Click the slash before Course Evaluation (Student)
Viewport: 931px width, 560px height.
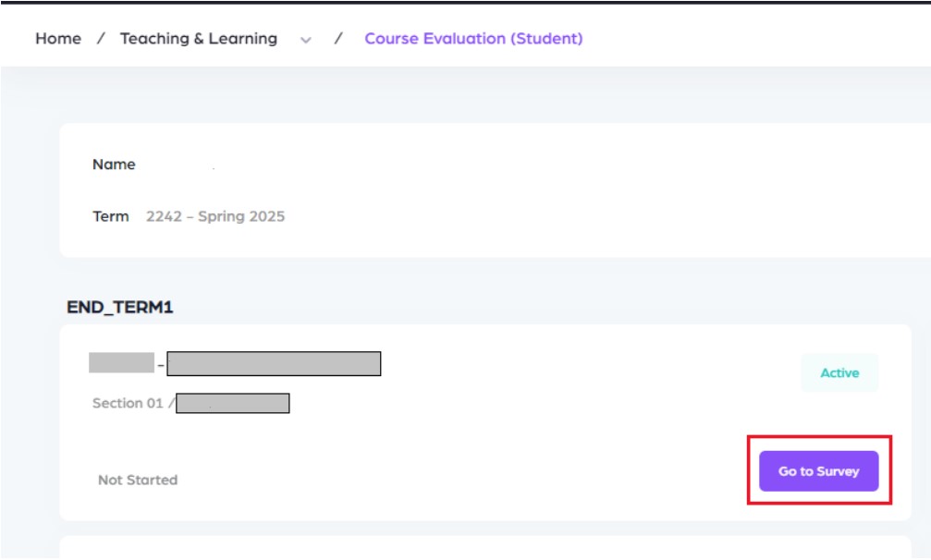pos(339,39)
